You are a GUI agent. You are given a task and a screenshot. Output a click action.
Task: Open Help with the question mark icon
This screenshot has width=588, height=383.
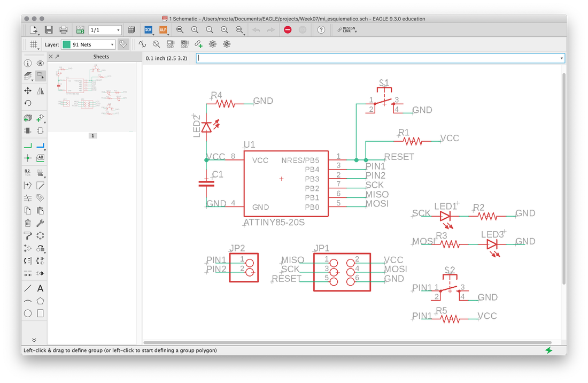[x=321, y=29]
